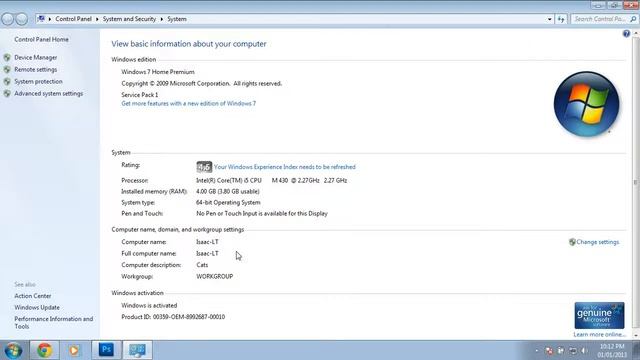Screen dimensions: 640x360
Task: Click the 4.00 GB installed memory value
Action: 228,191
